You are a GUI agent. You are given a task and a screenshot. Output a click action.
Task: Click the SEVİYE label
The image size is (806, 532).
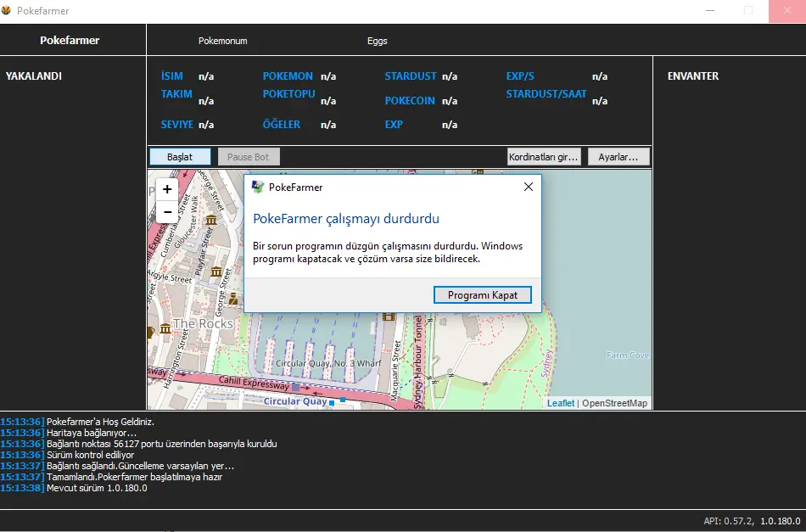coord(176,125)
